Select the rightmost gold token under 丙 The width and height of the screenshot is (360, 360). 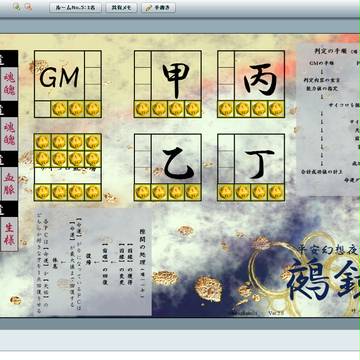pos(276,109)
